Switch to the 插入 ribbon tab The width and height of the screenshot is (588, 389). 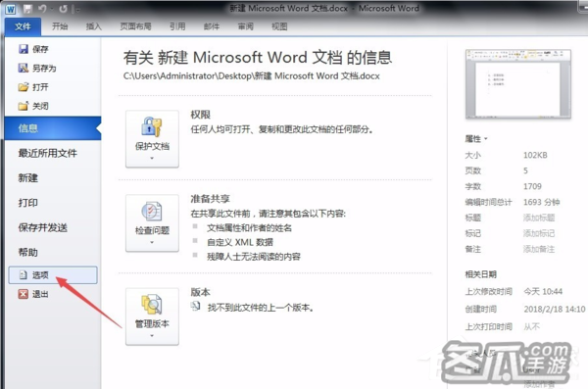tap(94, 26)
